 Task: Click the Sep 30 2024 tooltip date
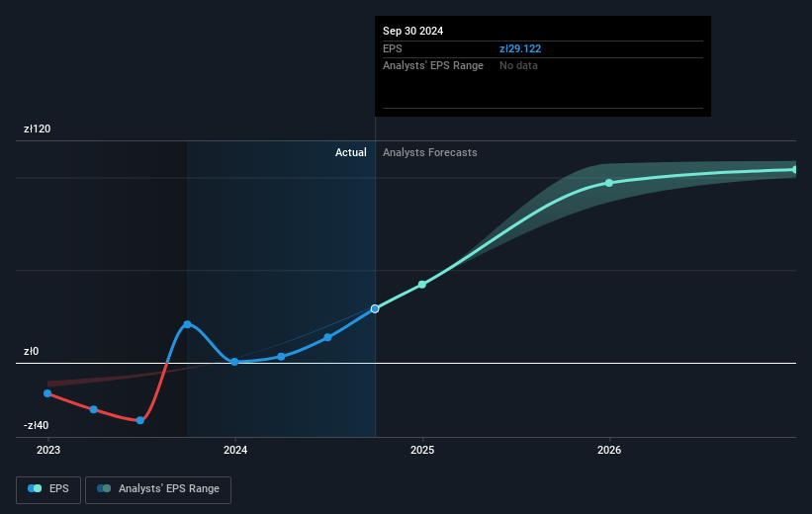coord(412,31)
